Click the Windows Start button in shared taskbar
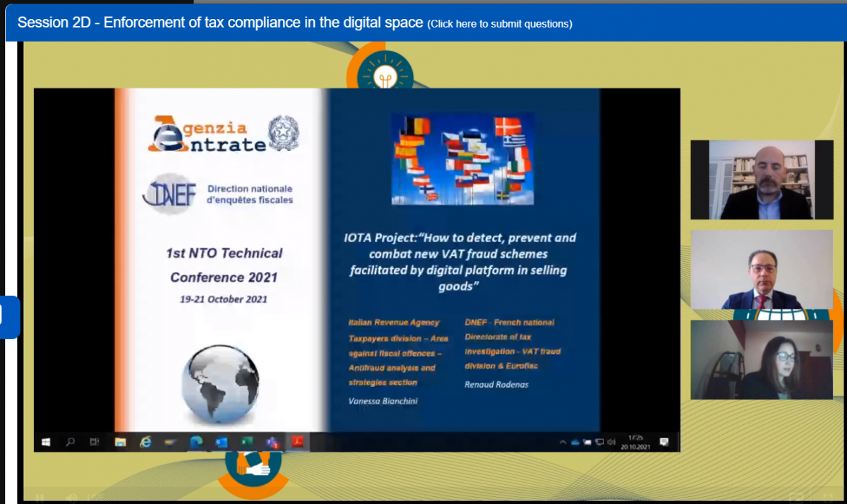This screenshot has width=847, height=504. pyautogui.click(x=47, y=442)
